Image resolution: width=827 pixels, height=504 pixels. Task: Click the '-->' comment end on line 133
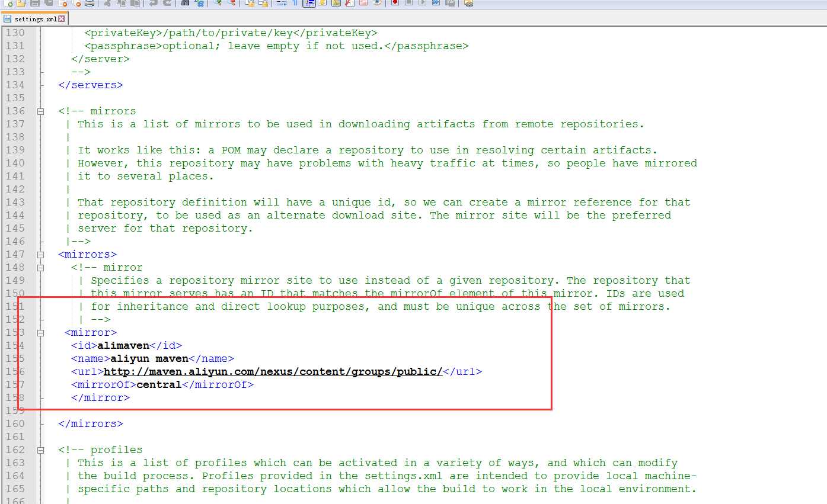point(81,72)
